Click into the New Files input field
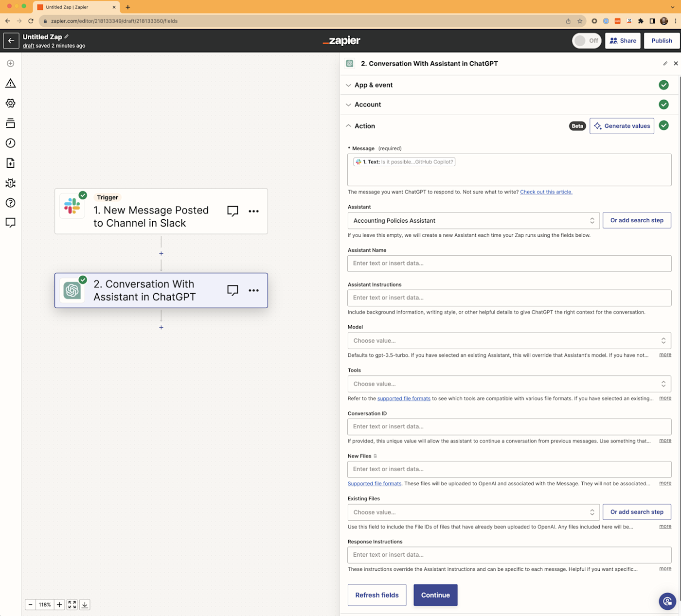681x616 pixels. pos(509,469)
